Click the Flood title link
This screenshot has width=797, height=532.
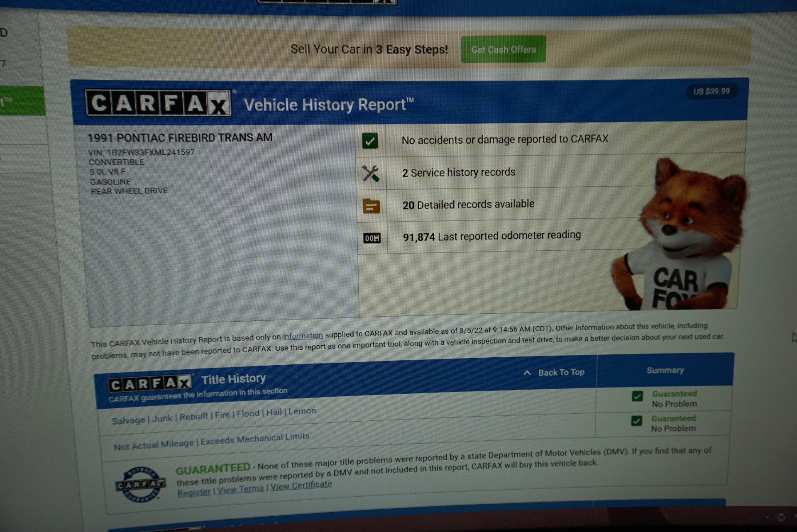point(248,413)
